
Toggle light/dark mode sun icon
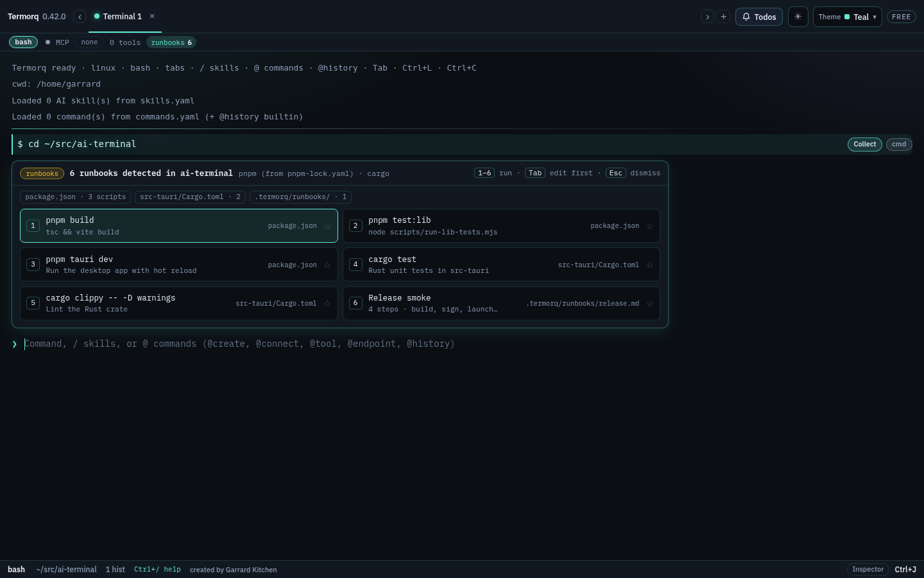tap(798, 17)
